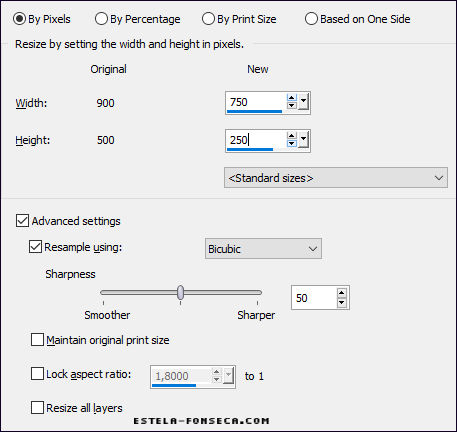Open the Width field's slider dropdown arrow
The image size is (457, 432).
tap(303, 102)
